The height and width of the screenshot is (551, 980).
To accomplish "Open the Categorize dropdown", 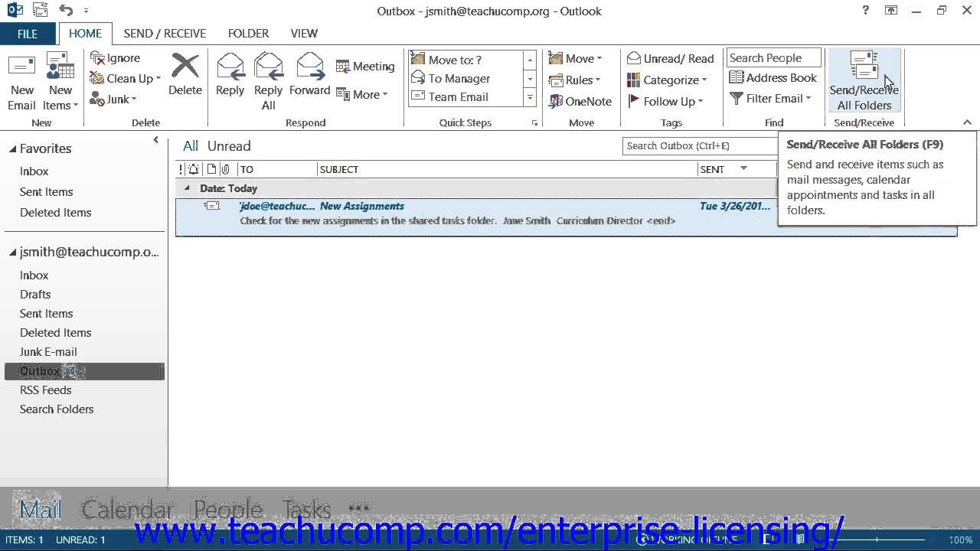I will tap(667, 80).
